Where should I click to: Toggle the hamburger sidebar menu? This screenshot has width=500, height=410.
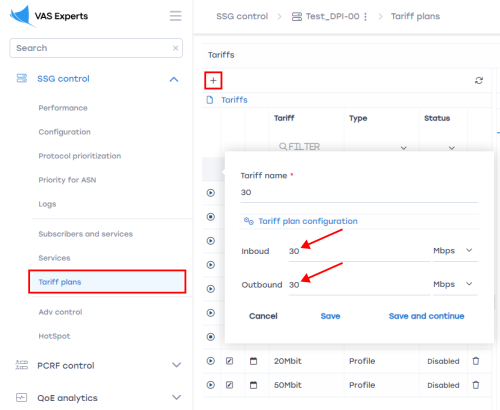(175, 16)
